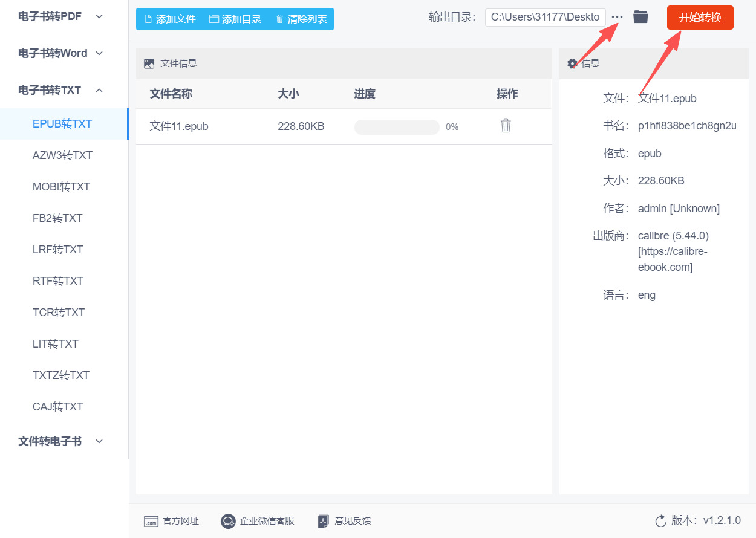
Task: Browse output directory with the three dots
Action: [x=617, y=17]
